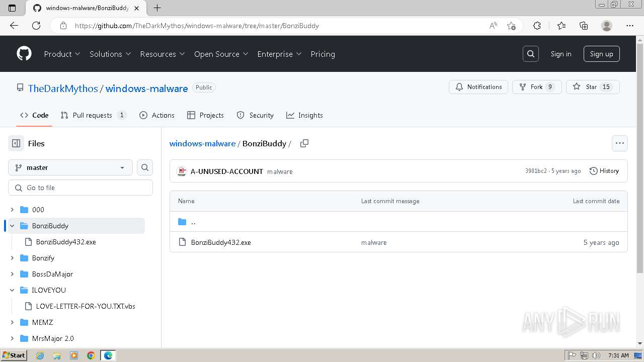
Task: Star the windows-malware repository
Action: pyautogui.click(x=593, y=87)
